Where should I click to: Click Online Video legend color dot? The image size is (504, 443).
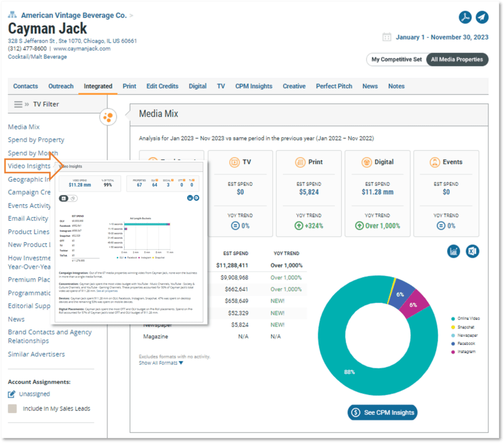click(x=453, y=318)
